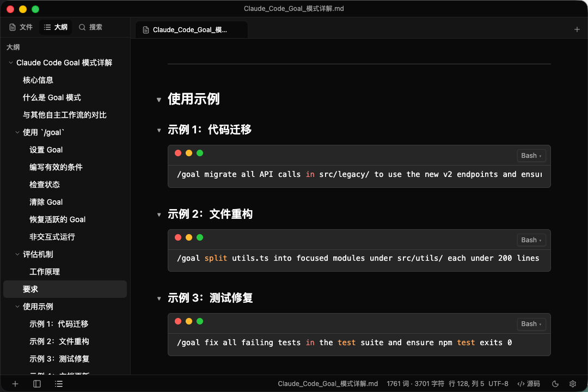Click the file name in status bar
The image size is (588, 392).
click(328, 384)
